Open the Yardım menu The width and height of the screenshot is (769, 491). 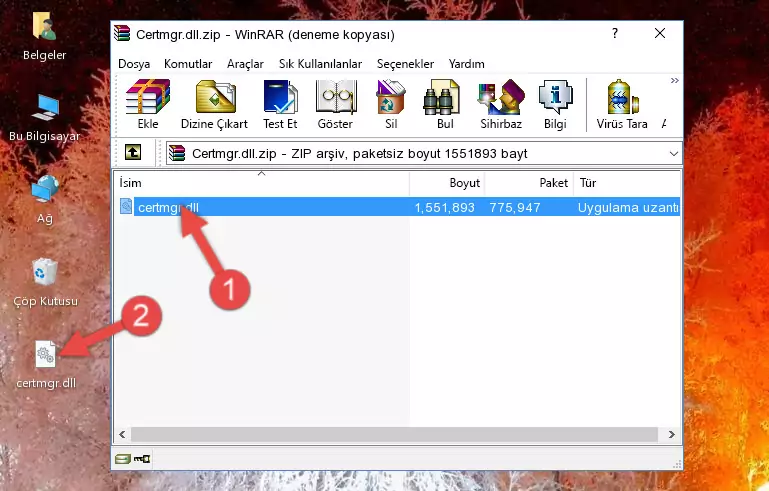[466, 64]
